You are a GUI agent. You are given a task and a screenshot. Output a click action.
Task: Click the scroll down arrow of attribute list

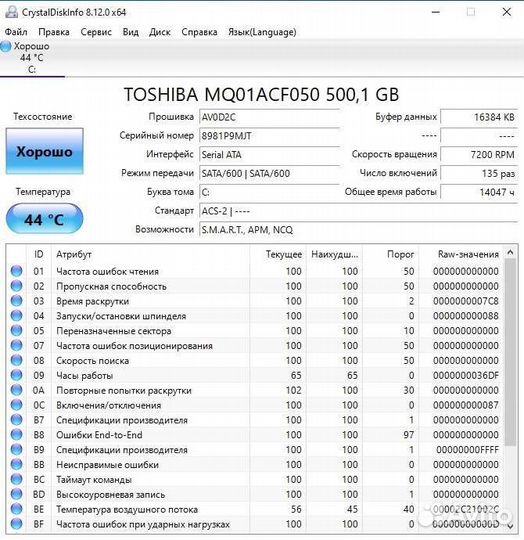510,526
